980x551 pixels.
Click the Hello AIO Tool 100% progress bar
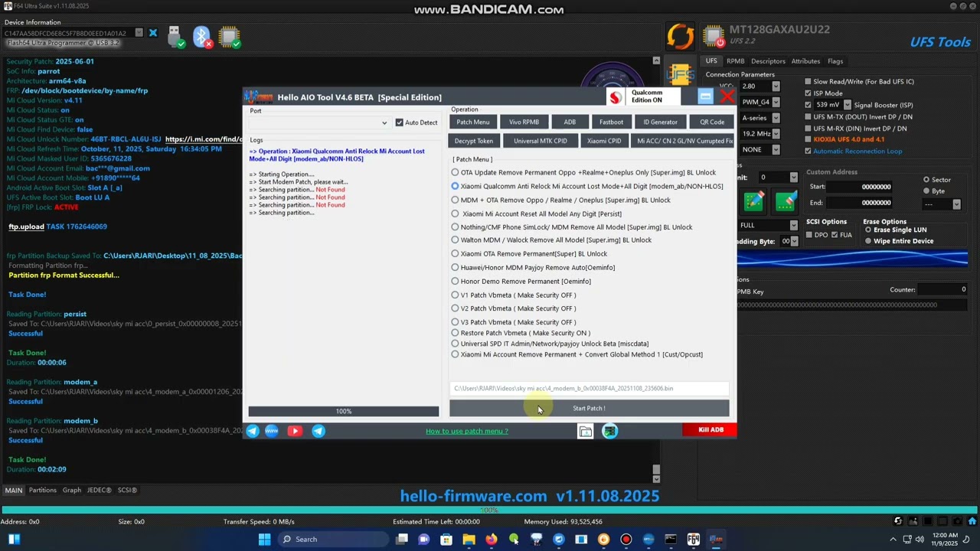pyautogui.click(x=343, y=412)
